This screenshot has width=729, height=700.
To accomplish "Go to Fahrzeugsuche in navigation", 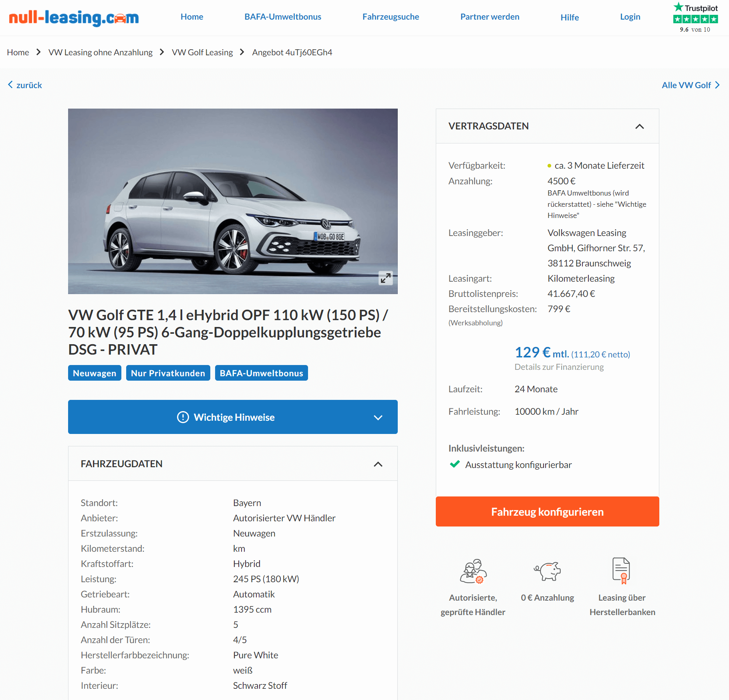I will click(x=391, y=17).
